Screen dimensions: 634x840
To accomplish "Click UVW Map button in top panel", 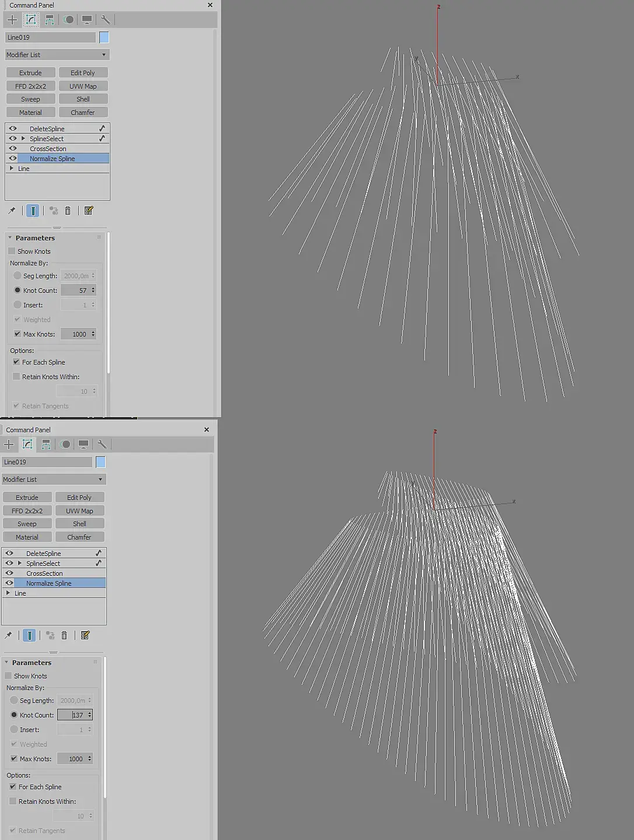I will click(x=82, y=86).
